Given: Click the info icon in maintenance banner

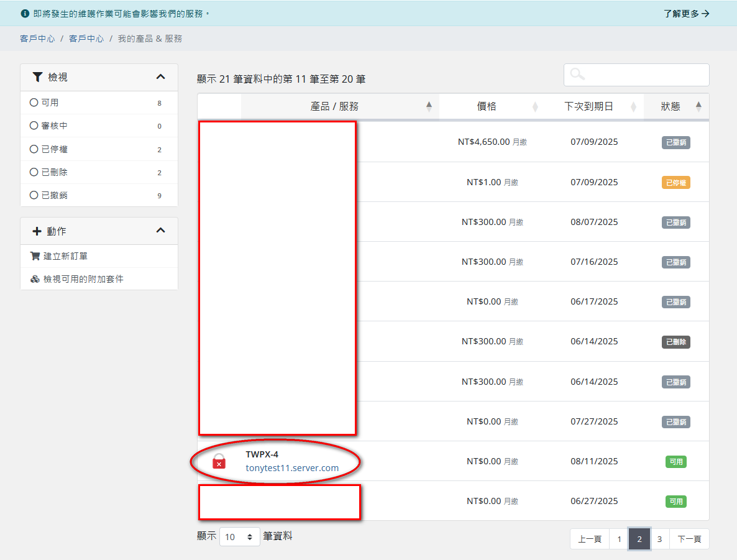Looking at the screenshot, I should (x=25, y=13).
